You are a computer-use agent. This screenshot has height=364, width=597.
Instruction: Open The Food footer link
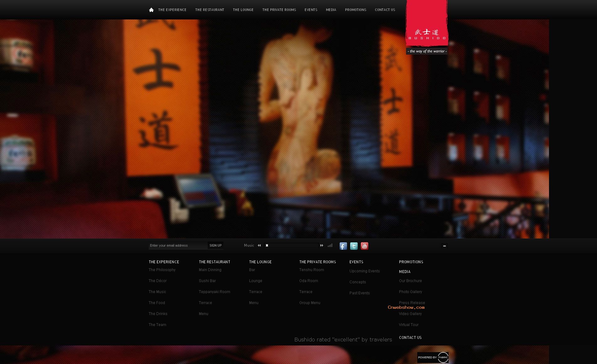point(157,303)
